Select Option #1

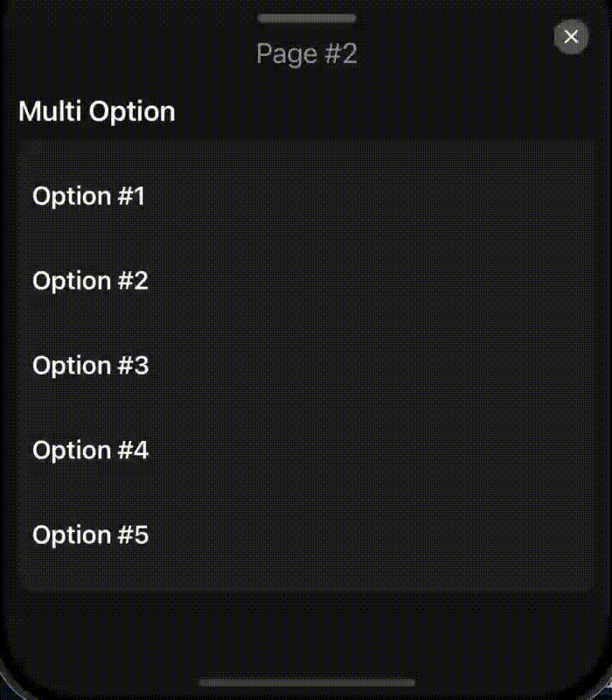(x=88, y=196)
